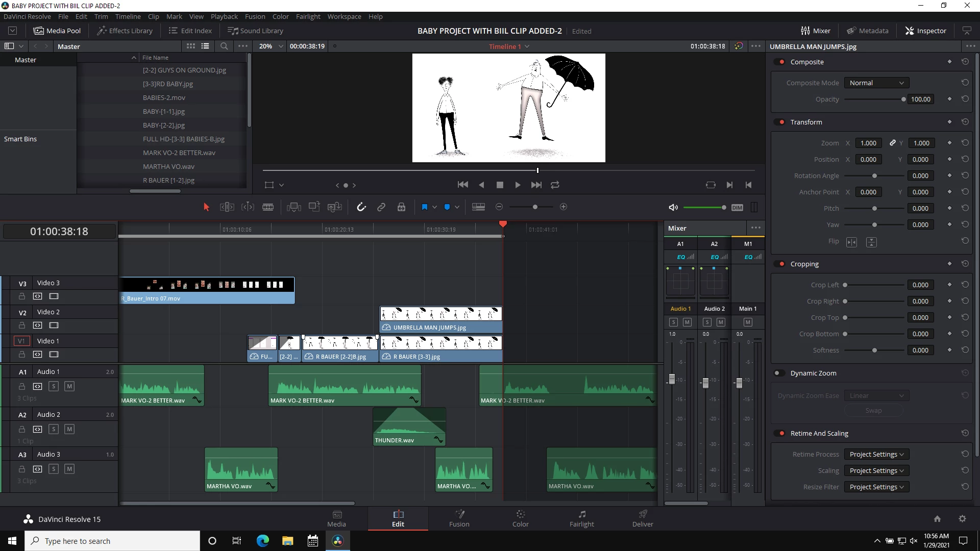Click flip horizontal icon in Transform
Viewport: 980px width, 551px height.
click(x=851, y=242)
